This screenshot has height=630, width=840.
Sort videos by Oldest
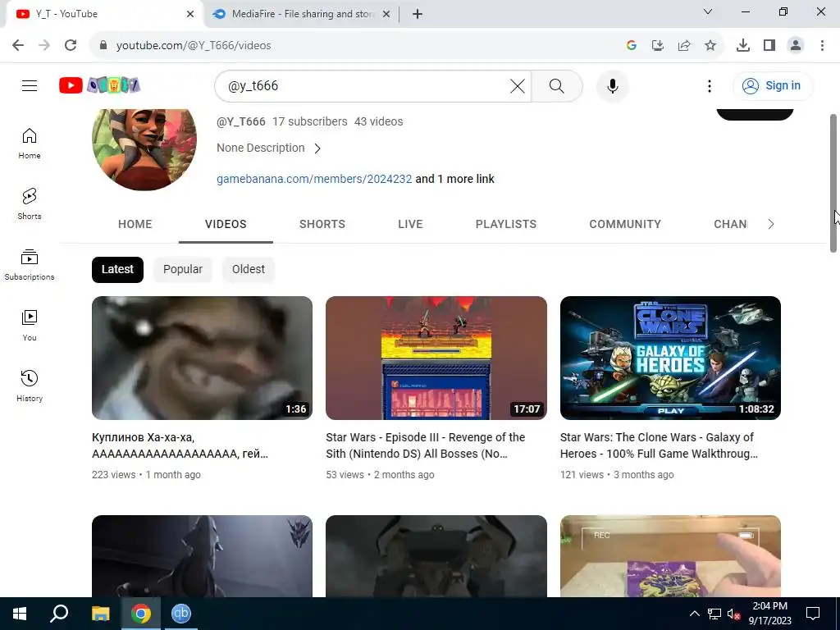pos(248,269)
